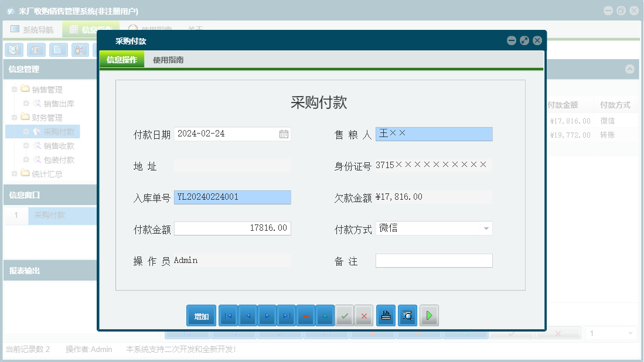
Task: Select the magnifier search icon in the sidebar toolbar
Action: (x=13, y=50)
